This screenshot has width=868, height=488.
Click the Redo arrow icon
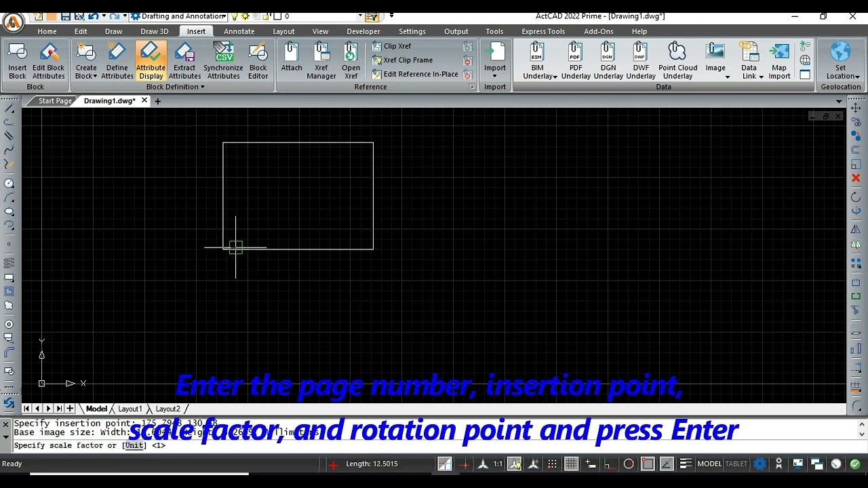tap(113, 16)
